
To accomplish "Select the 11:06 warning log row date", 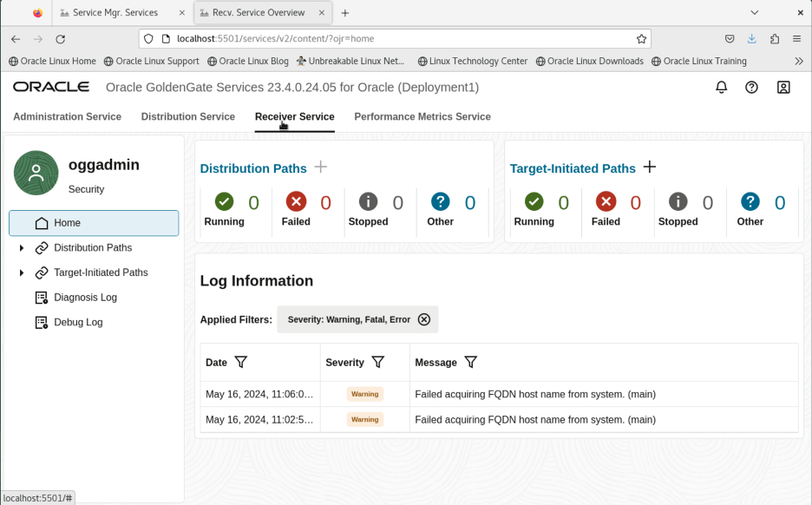I will pyautogui.click(x=259, y=394).
